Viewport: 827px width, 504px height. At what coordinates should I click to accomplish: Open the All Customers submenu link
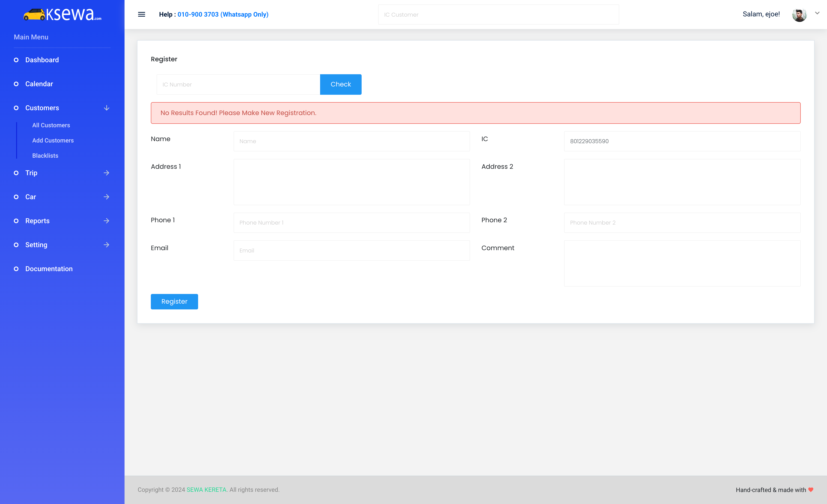pyautogui.click(x=51, y=125)
